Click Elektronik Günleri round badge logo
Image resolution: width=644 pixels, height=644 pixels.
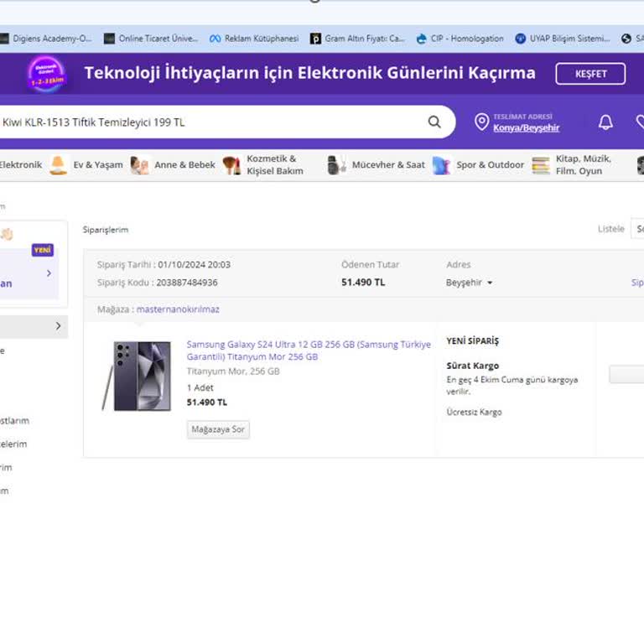pyautogui.click(x=46, y=74)
